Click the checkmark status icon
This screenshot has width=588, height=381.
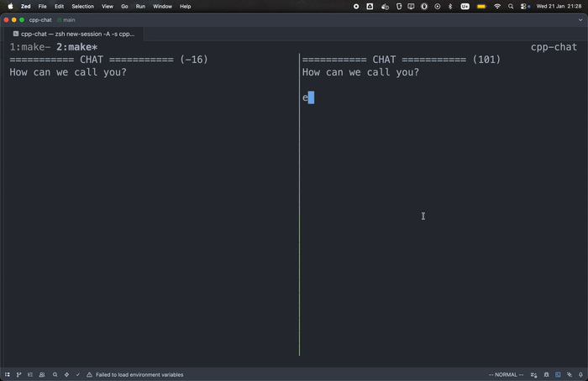(x=78, y=374)
